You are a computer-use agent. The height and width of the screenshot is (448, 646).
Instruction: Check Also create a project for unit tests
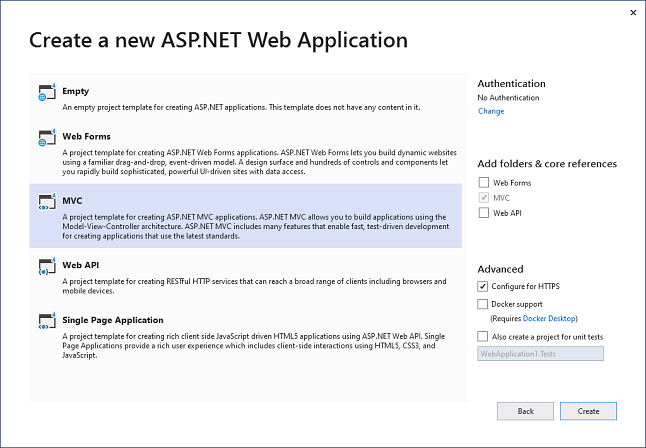pos(485,337)
